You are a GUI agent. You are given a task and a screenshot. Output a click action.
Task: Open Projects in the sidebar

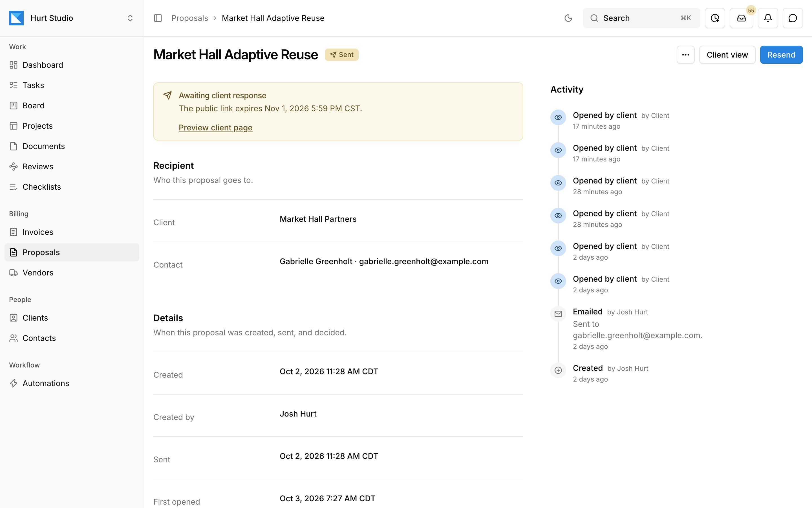click(72, 126)
